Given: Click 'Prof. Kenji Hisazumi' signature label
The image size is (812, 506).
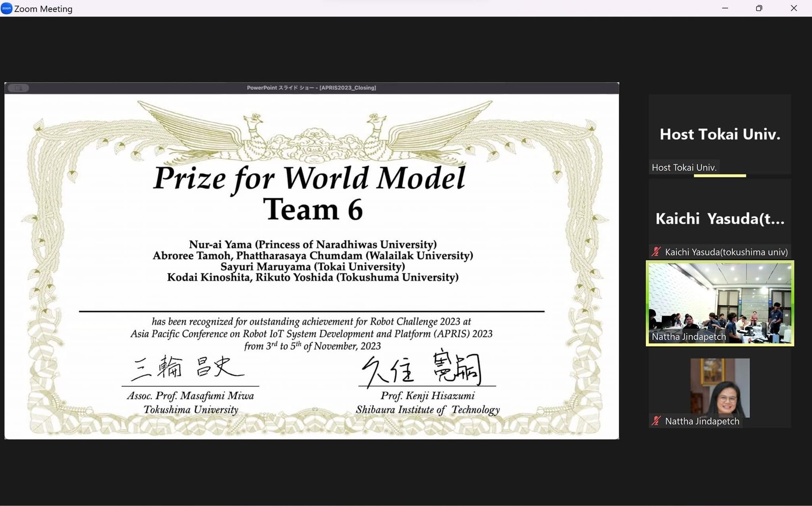Looking at the screenshot, I should click(428, 396).
